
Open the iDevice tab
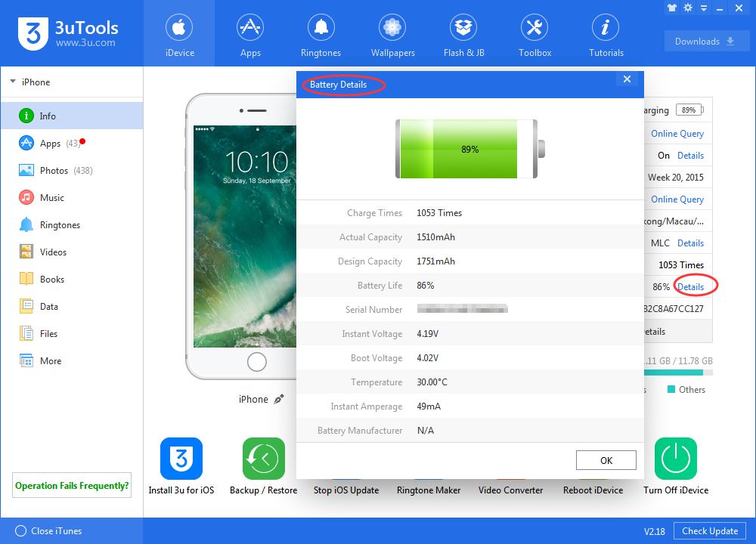[x=179, y=34]
